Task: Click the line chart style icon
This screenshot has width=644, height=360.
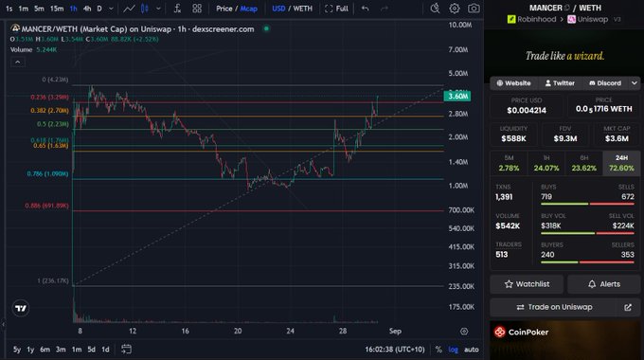Action: click(130, 9)
